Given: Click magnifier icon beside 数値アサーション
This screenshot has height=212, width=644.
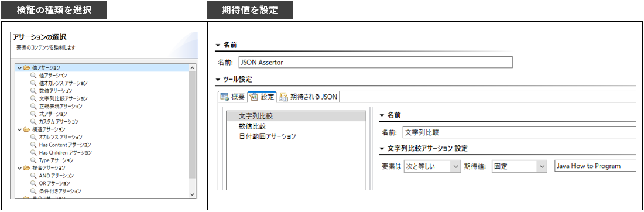Looking at the screenshot, I should click(33, 91).
